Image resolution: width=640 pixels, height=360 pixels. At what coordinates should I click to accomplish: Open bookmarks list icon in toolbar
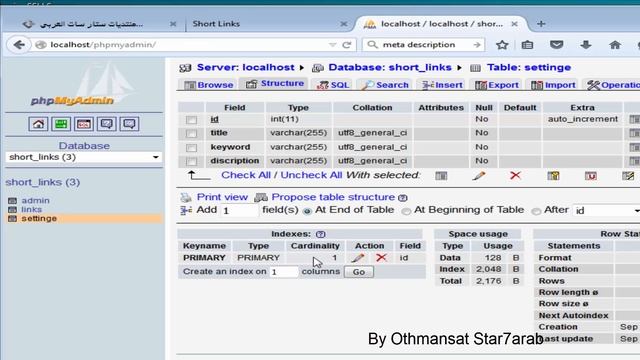click(x=527, y=45)
